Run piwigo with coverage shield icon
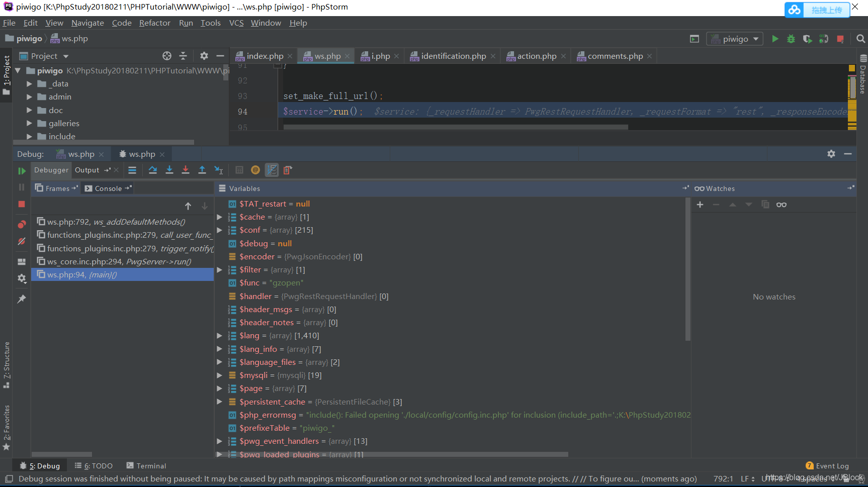 807,39
